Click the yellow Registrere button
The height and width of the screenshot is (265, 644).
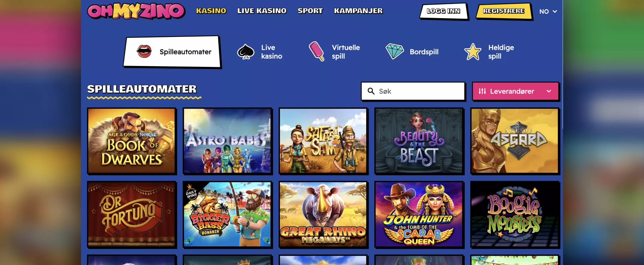(x=504, y=11)
